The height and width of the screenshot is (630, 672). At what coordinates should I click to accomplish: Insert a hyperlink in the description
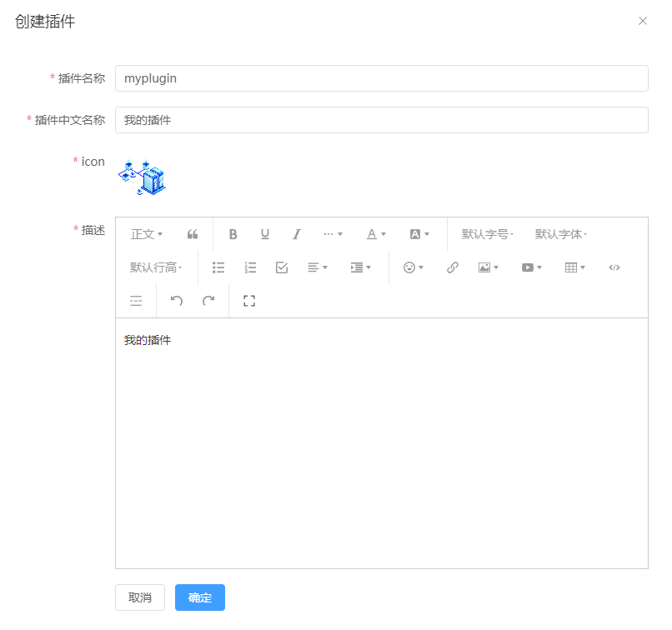point(452,267)
